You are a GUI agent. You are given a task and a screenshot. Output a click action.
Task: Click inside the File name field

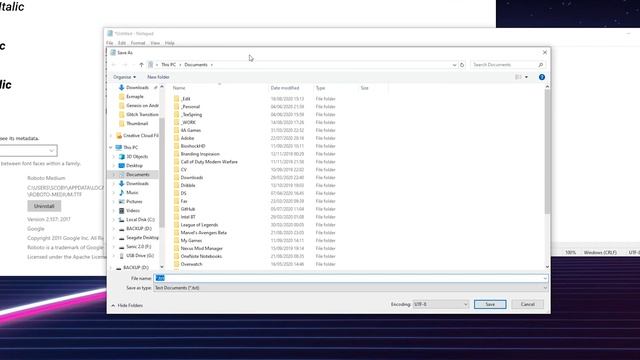pos(350,278)
